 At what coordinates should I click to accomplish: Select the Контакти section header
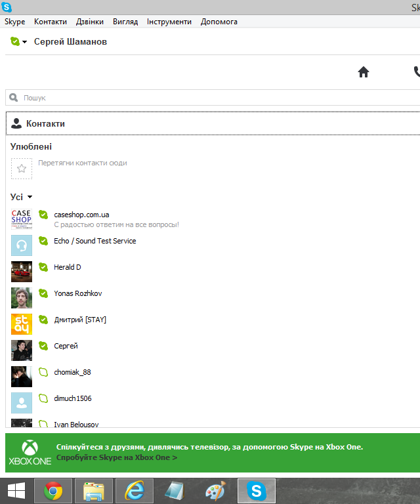(x=45, y=123)
